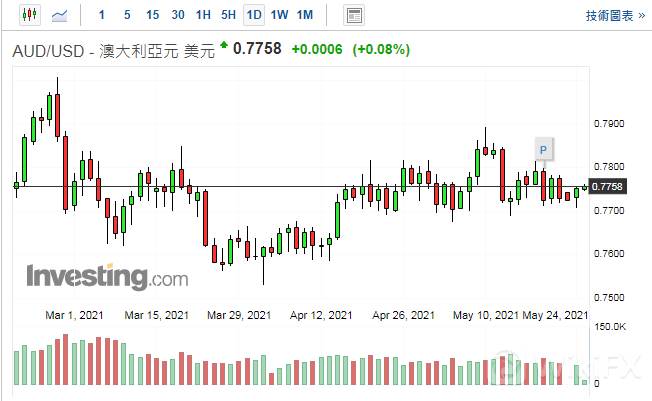Click the Apr 12, 2021 date label
The image size is (652, 401).
[x=321, y=315]
